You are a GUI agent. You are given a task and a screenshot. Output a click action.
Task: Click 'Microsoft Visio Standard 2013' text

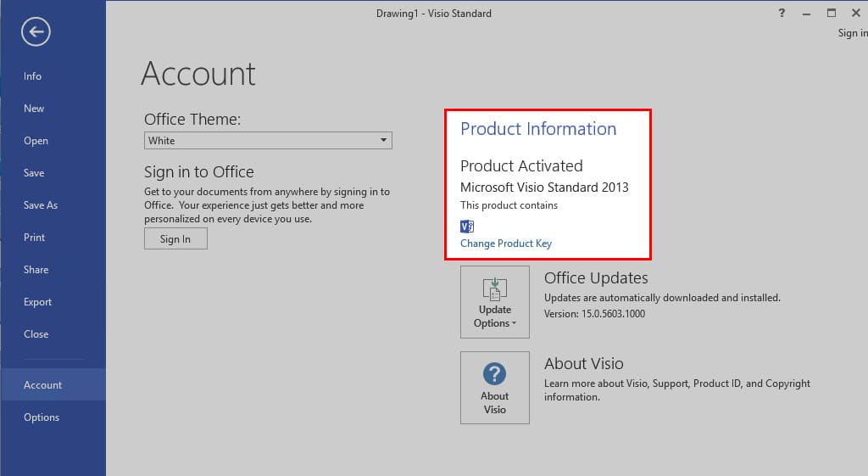[x=544, y=188]
